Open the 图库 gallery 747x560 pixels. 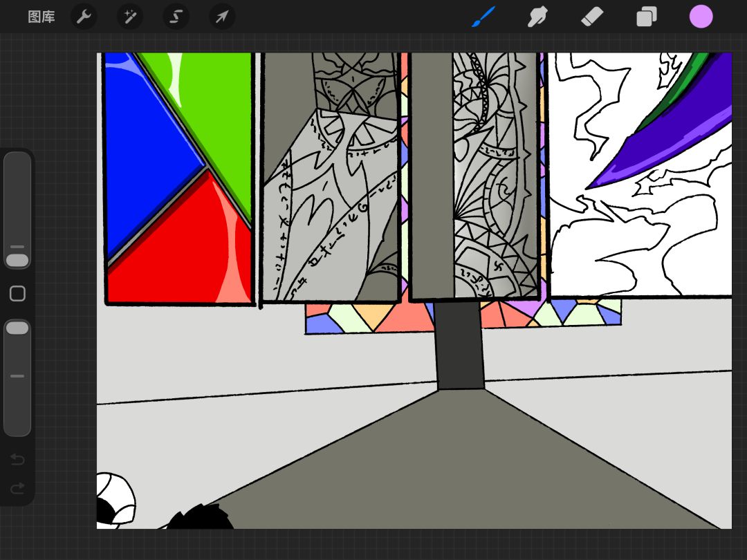41,17
